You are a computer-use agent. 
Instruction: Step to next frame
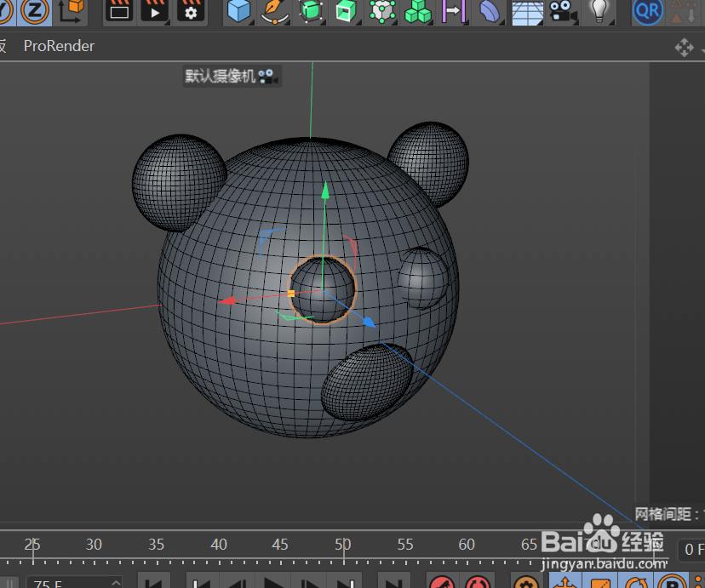[x=309, y=581]
